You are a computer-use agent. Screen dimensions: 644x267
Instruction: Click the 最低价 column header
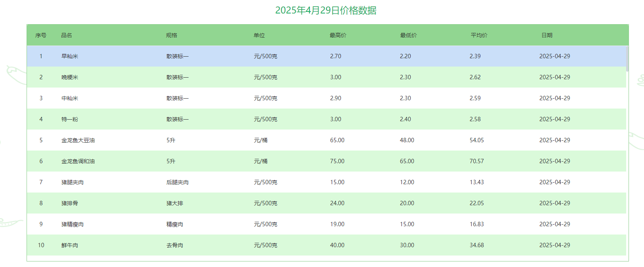tap(408, 35)
